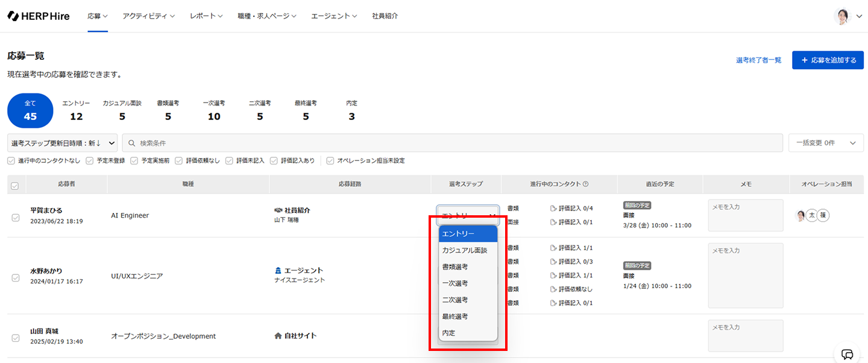Choose エントリー in the step dropdown list
Viewport: 868px width, 363px height.
point(468,233)
